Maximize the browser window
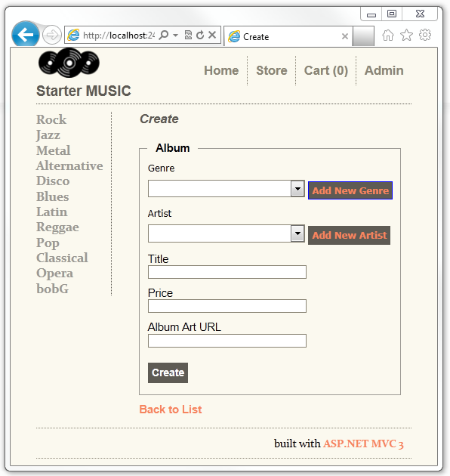This screenshot has width=450, height=476. coord(392,14)
